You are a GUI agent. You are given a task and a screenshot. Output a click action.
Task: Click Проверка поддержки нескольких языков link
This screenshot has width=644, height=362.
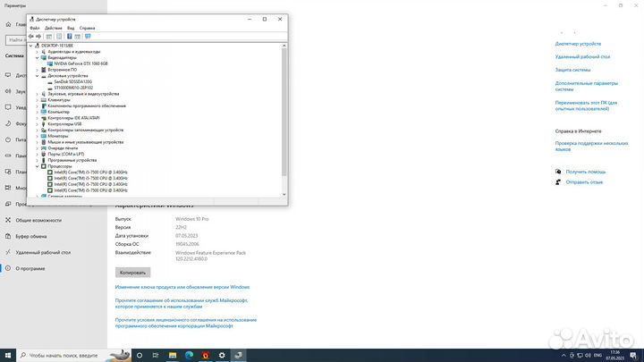[x=591, y=146]
